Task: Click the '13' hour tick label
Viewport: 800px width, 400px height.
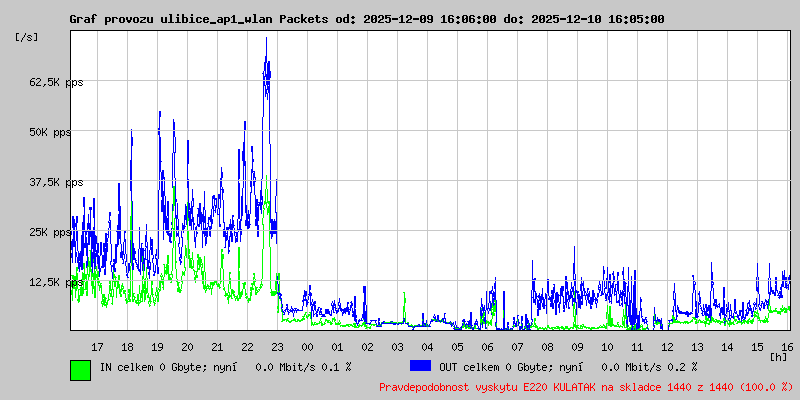Action: tap(697, 347)
